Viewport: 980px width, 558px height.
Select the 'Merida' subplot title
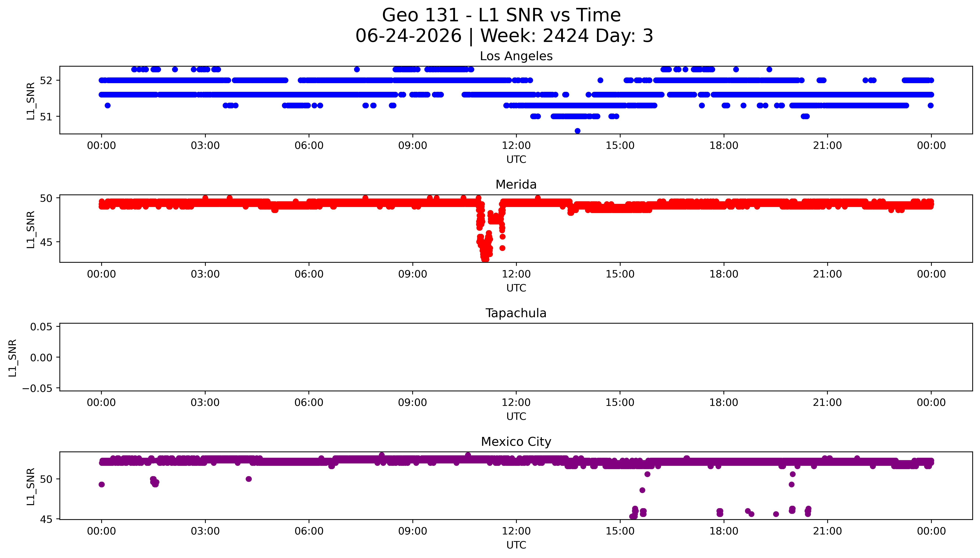click(516, 184)
